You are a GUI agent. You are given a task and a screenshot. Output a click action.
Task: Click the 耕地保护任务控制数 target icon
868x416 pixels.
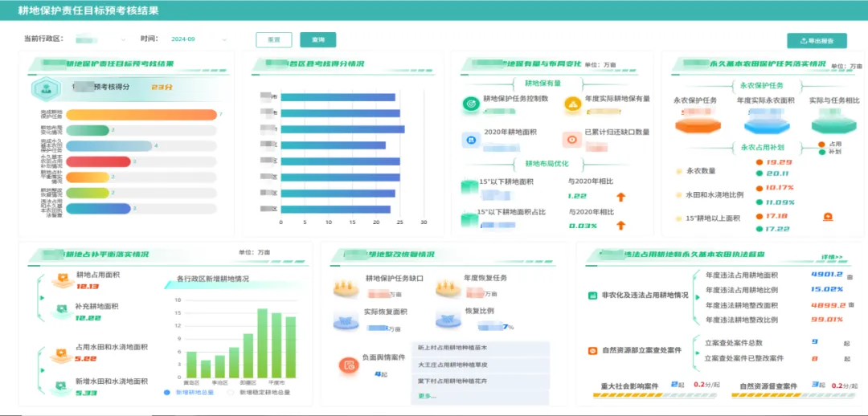tap(470, 104)
